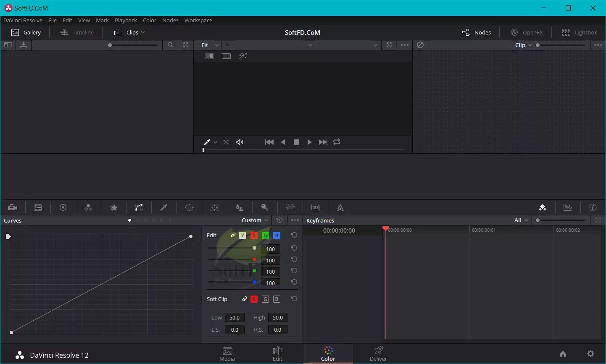Screen dimensions: 606x364
Task: Open the Custom curves mode dropdown
Action: (x=255, y=220)
